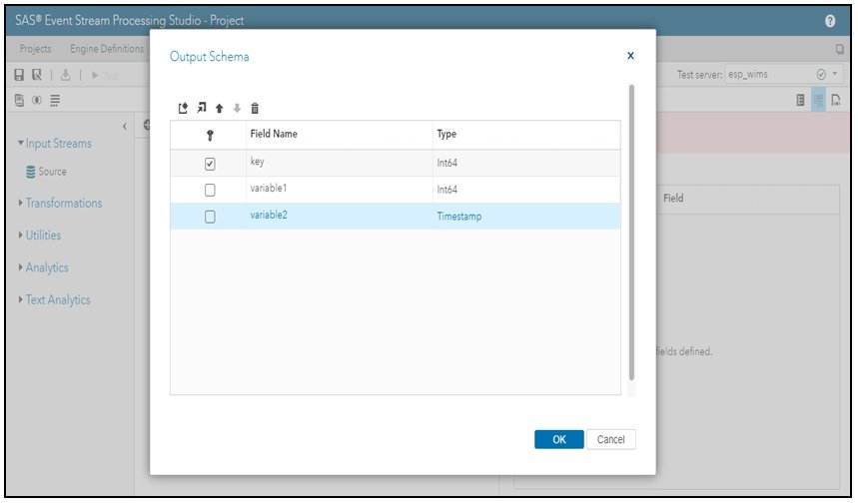
Task: Click Cancel in Output Schema dialog
Action: click(x=610, y=439)
